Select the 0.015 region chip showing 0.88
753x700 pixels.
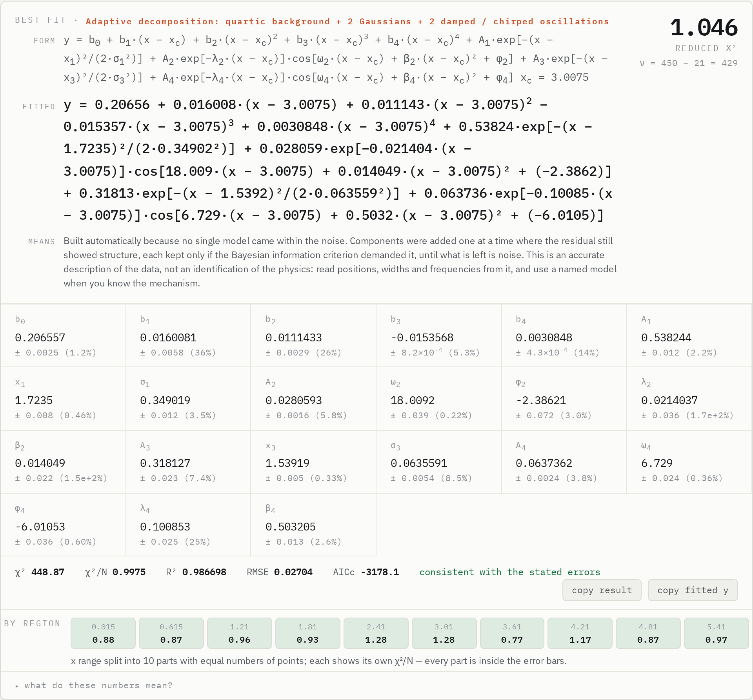tap(103, 633)
